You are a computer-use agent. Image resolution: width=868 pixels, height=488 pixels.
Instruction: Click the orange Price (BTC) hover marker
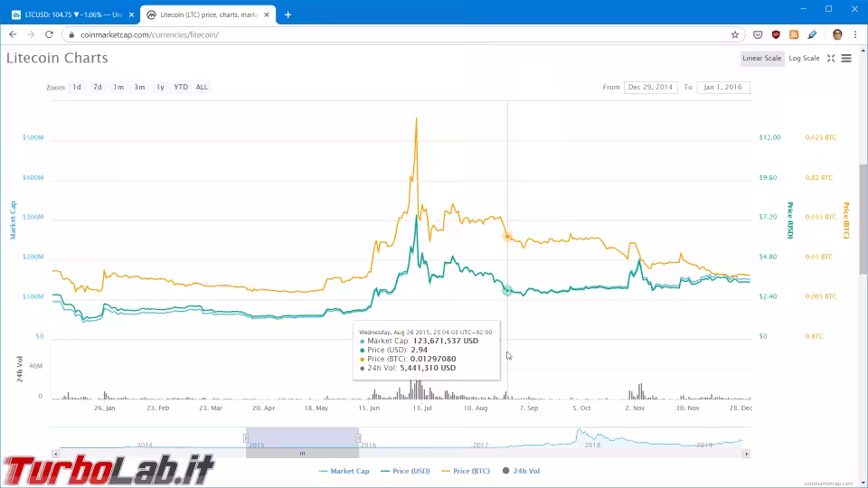point(507,237)
